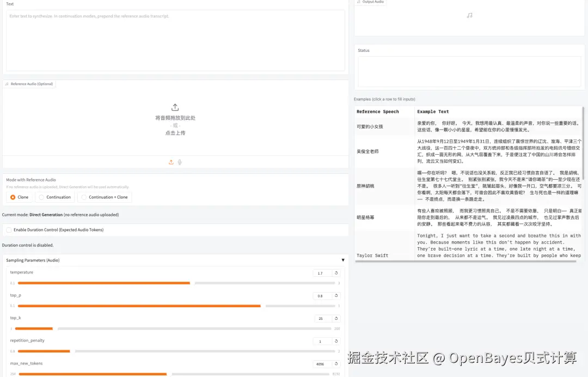The width and height of the screenshot is (588, 377).
Task: Enable Duration Control checkbox
Action: click(9, 230)
